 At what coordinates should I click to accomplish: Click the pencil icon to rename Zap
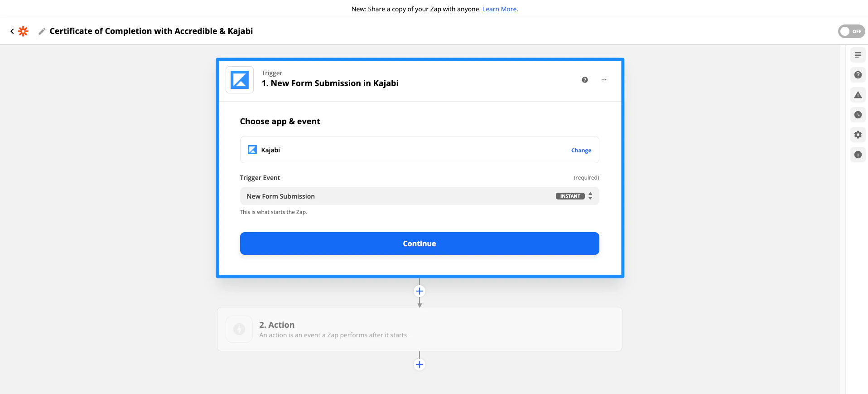[42, 31]
